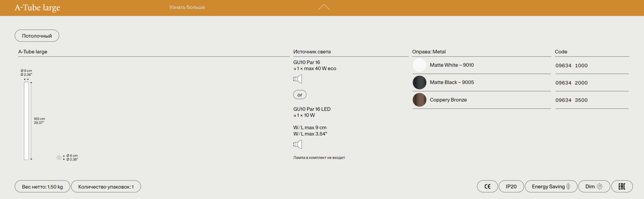Image resolution: width=644 pixels, height=199 pixels.
Task: Click the Вес нетто 1.50 kg pill
Action: coord(42,187)
